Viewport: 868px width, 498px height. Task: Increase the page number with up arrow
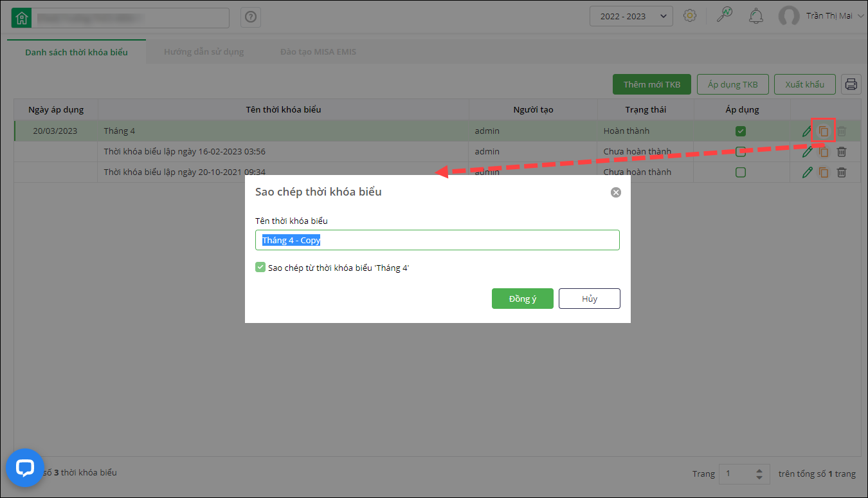click(759, 470)
